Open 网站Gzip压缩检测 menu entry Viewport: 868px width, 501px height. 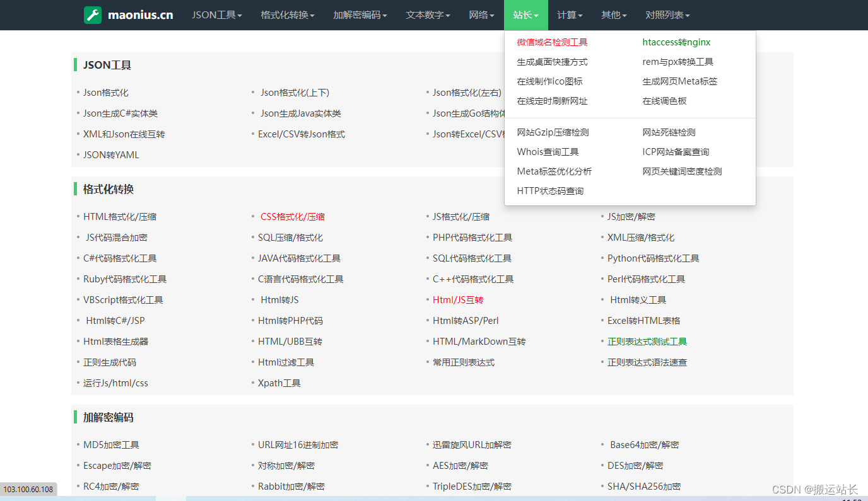click(553, 132)
